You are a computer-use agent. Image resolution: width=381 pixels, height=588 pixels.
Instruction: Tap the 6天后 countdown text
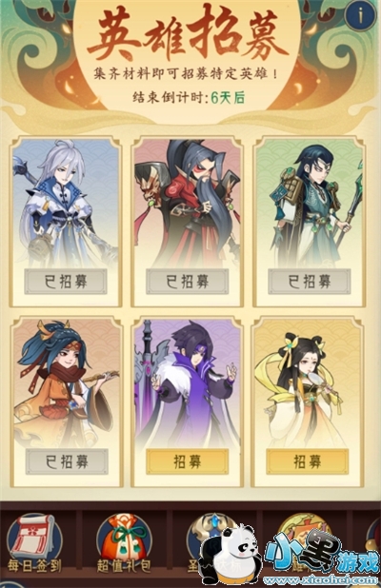point(228,97)
